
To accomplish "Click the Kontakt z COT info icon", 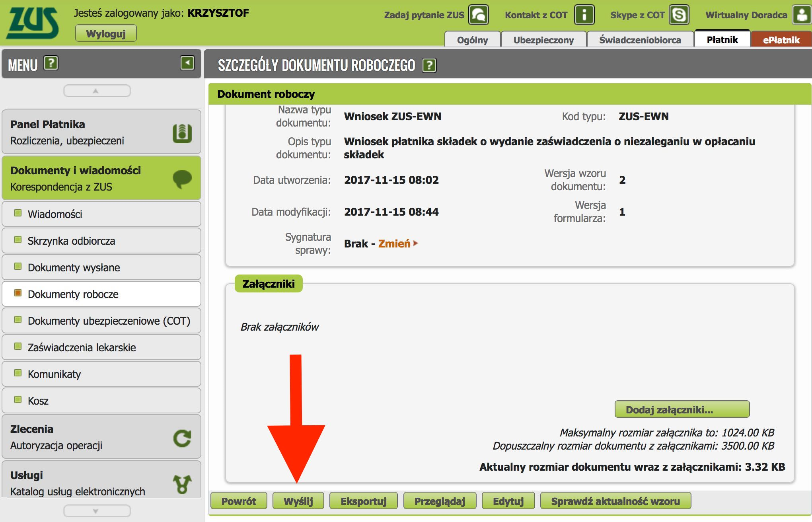I will click(x=584, y=15).
